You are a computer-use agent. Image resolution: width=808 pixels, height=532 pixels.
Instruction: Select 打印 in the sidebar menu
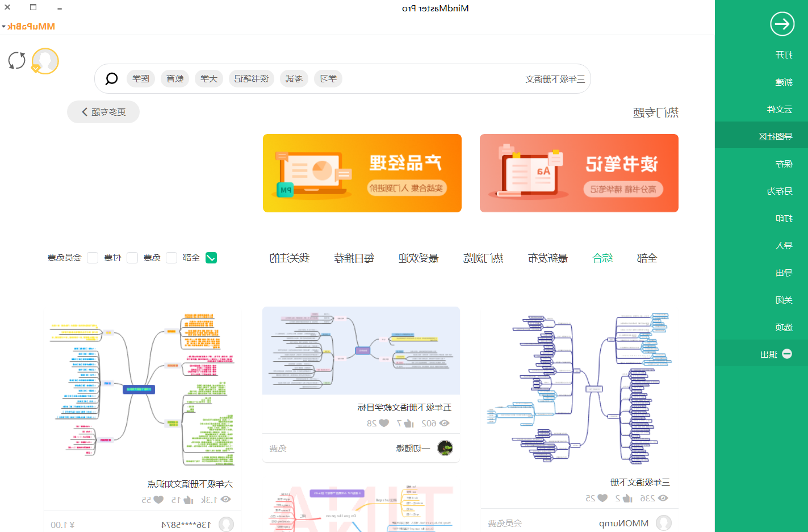[761, 218]
